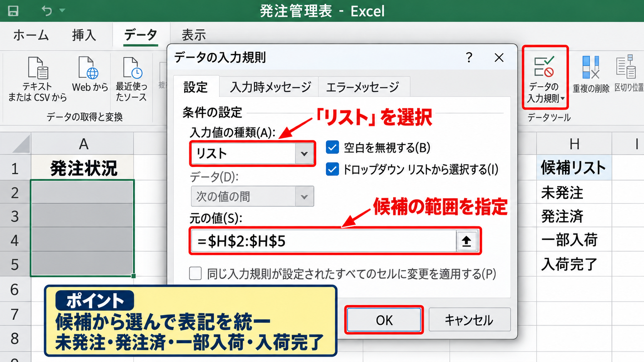Close the データの入力規則 dialog

(x=499, y=58)
